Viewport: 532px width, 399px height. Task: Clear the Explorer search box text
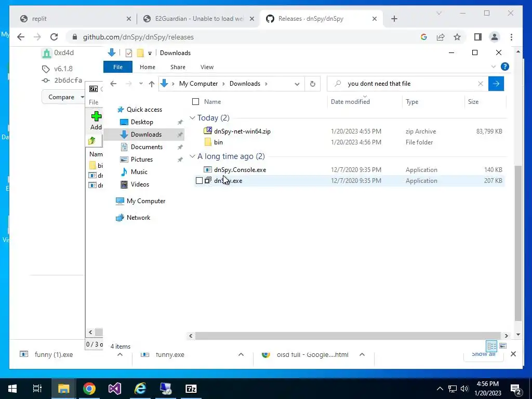[480, 84]
